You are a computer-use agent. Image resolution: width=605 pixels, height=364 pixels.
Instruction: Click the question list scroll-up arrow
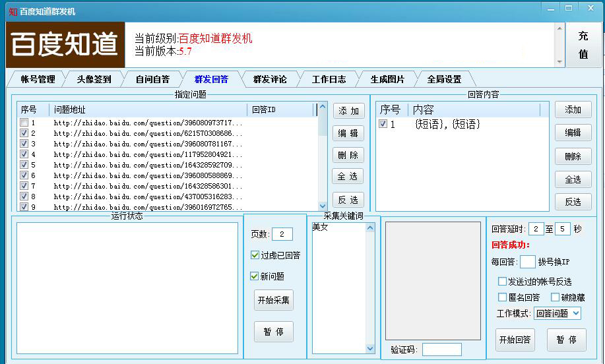pos(323,107)
